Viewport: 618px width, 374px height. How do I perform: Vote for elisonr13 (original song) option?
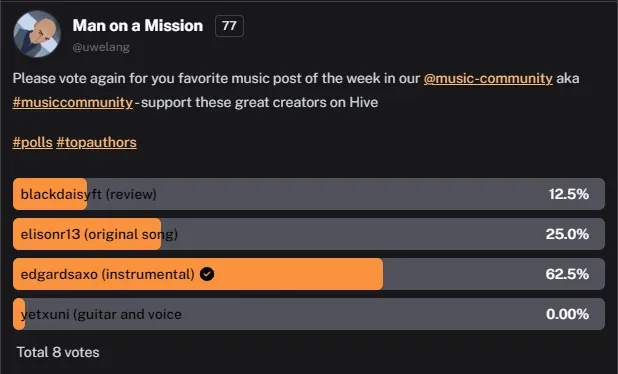point(309,234)
